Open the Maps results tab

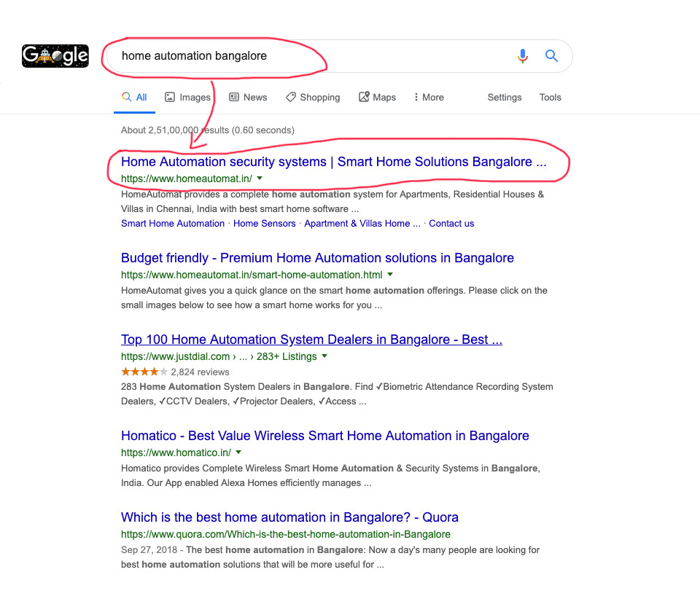[x=377, y=97]
